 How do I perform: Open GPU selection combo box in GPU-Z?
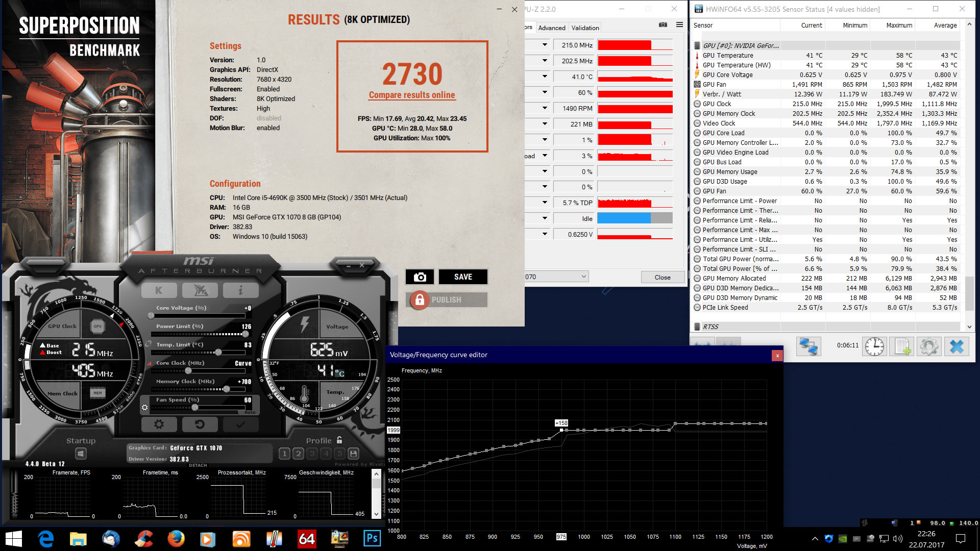[556, 277]
